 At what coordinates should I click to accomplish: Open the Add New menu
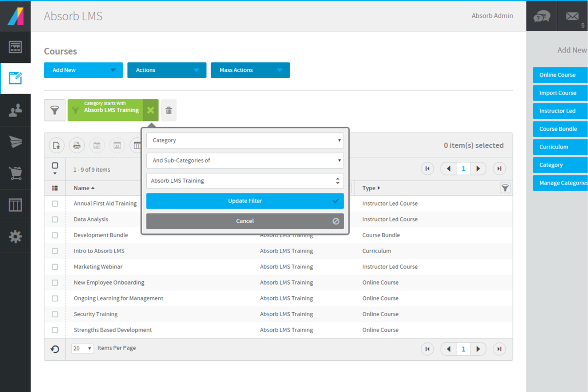[x=83, y=70]
